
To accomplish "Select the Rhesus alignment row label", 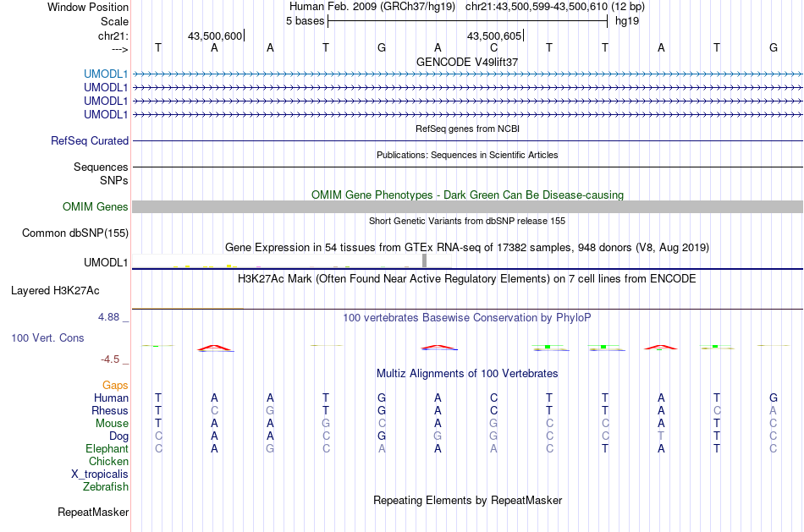I will click(x=110, y=411).
